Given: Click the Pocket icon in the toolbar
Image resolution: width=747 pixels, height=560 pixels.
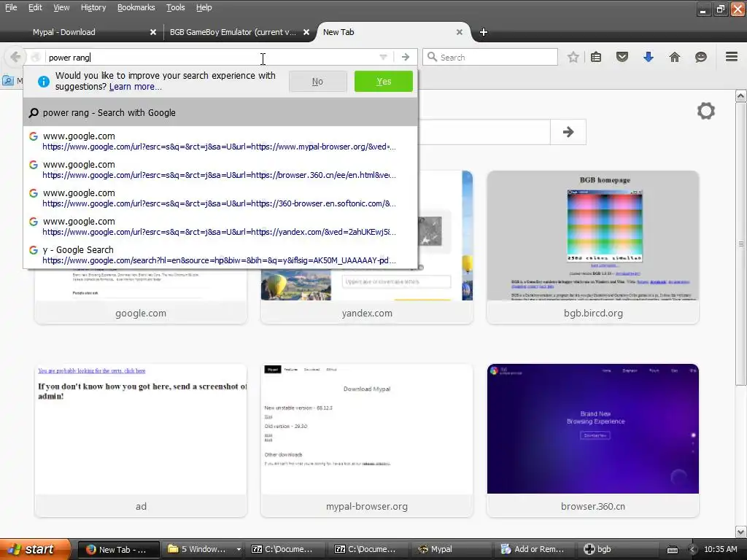Looking at the screenshot, I should [x=622, y=57].
